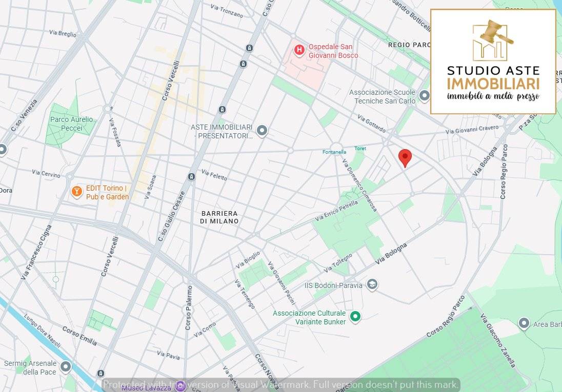The height and width of the screenshot is (392, 562).
Task: Click the Sermig Arsenale della Pace marker
Action: (x=66, y=367)
